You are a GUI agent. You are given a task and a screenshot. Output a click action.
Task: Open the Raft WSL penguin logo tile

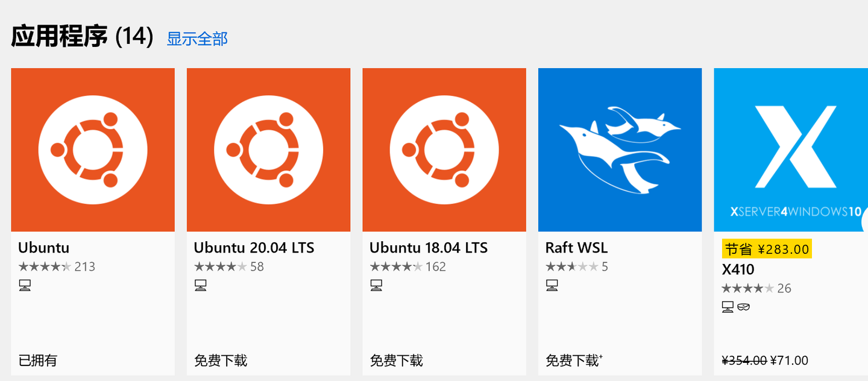(x=620, y=150)
